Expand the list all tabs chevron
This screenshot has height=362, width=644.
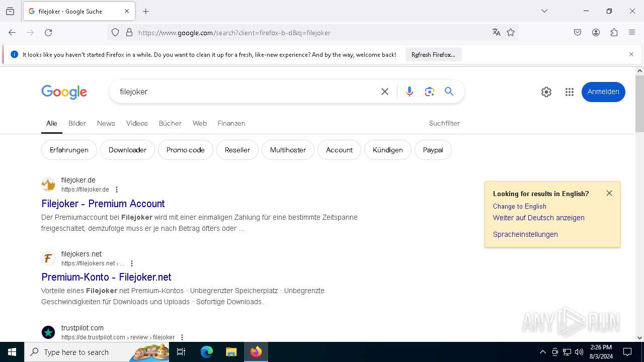point(544,11)
